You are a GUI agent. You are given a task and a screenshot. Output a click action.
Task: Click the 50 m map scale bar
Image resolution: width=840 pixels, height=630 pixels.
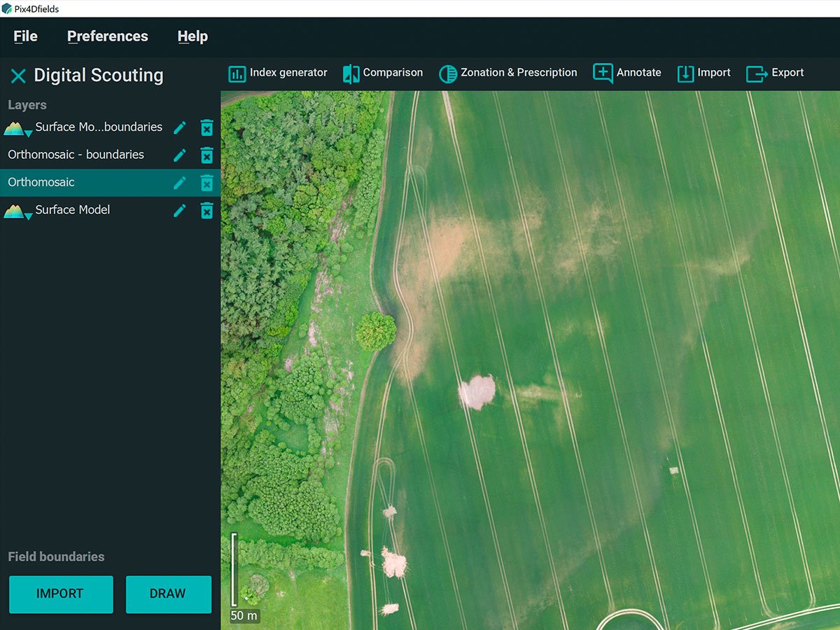click(235, 570)
